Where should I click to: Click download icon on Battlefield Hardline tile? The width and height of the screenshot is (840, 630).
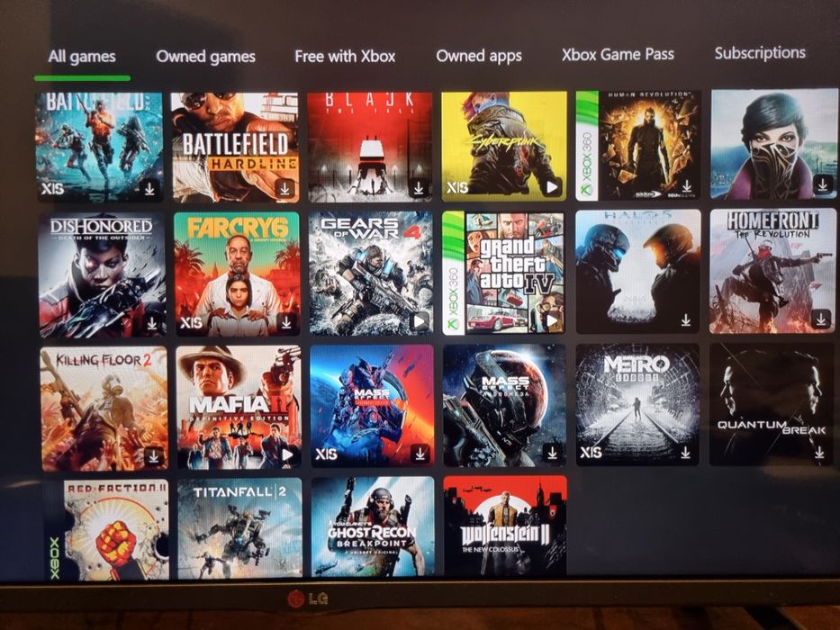(285, 188)
